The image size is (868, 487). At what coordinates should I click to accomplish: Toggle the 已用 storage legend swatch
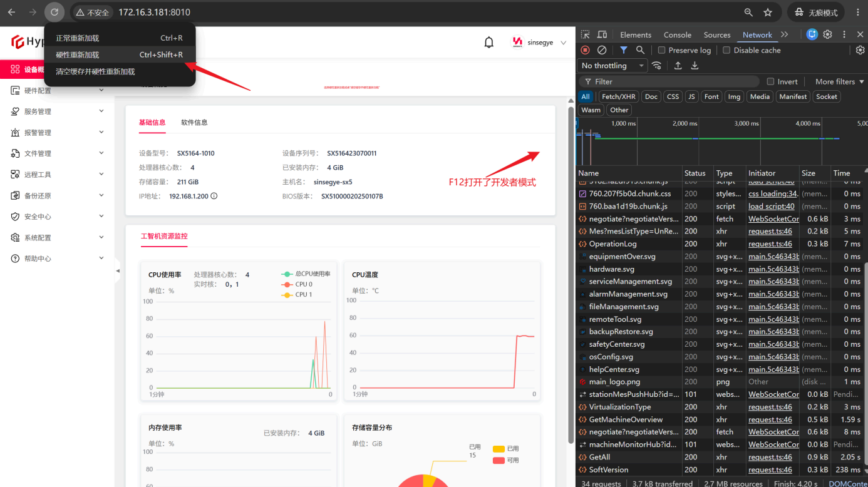[x=499, y=449]
